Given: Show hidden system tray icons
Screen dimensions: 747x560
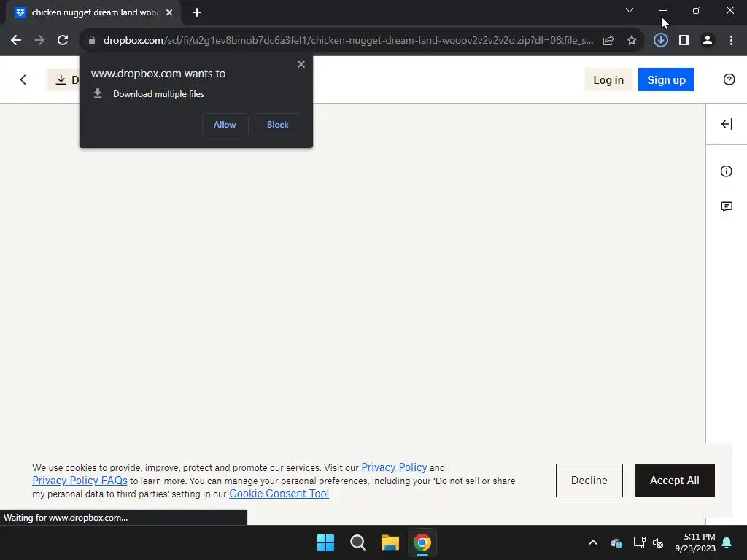Looking at the screenshot, I should click(593, 542).
